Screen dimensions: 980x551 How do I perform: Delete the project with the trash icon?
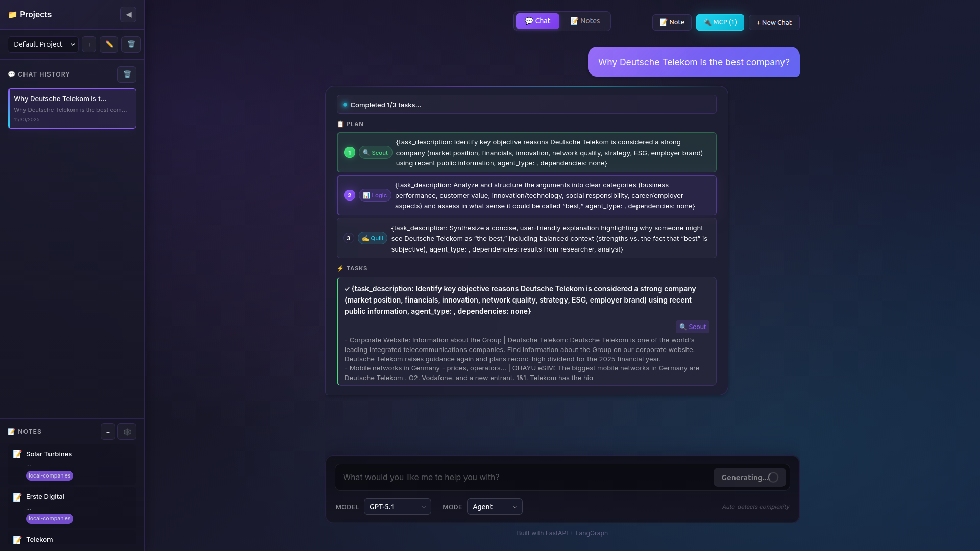point(131,44)
